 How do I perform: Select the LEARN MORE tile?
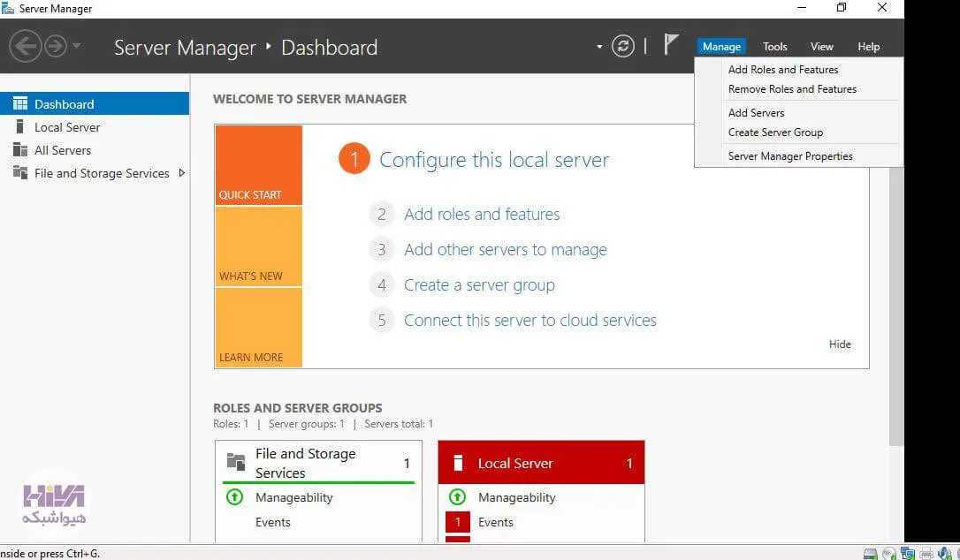(258, 328)
